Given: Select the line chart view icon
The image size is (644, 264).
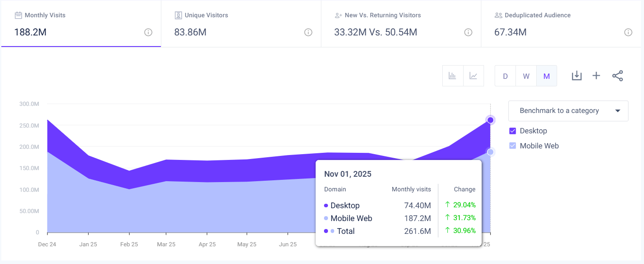Looking at the screenshot, I should [473, 75].
